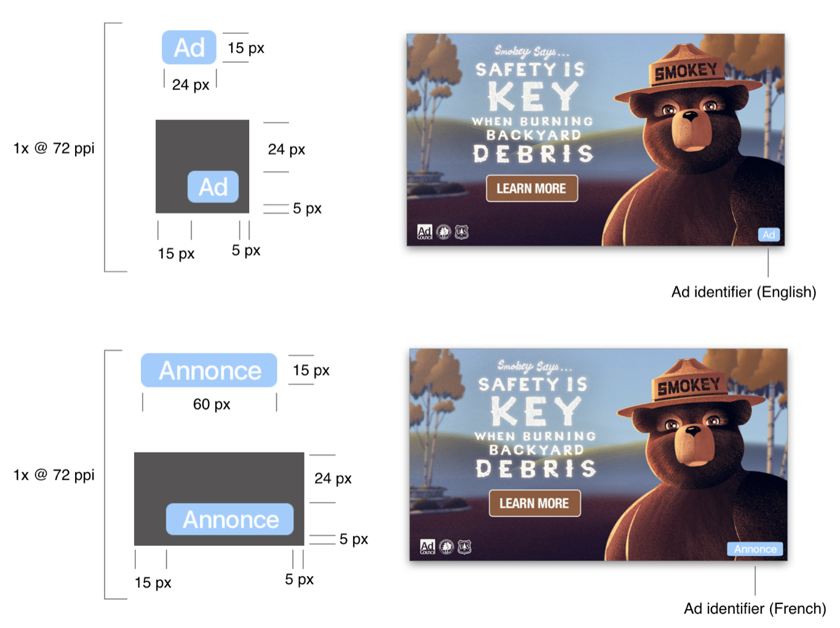The height and width of the screenshot is (628, 840).
Task: Click the Ad badge inside the dark square
Action: click(x=213, y=187)
